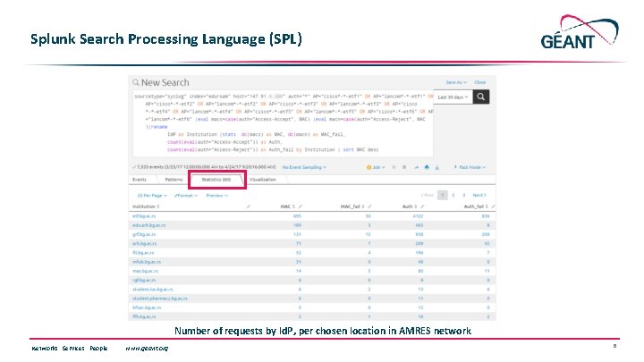The height and width of the screenshot is (362, 644).
Task: Select results page 1
Action: point(443,196)
